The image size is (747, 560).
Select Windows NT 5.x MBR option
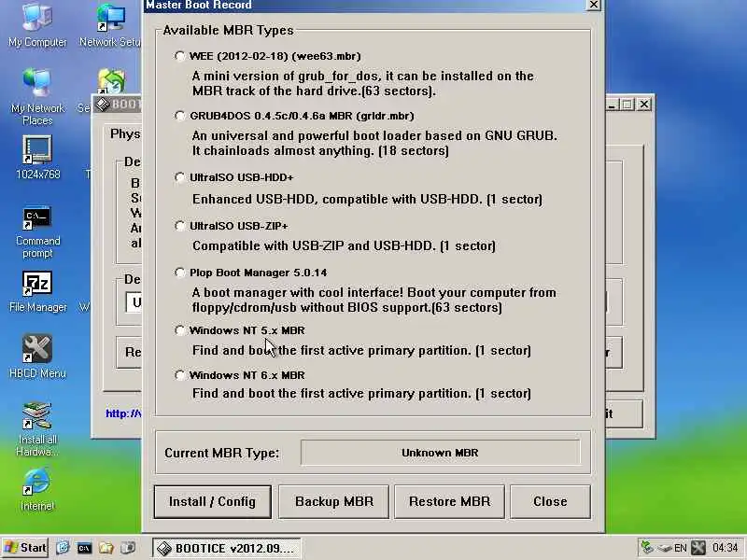tap(179, 330)
